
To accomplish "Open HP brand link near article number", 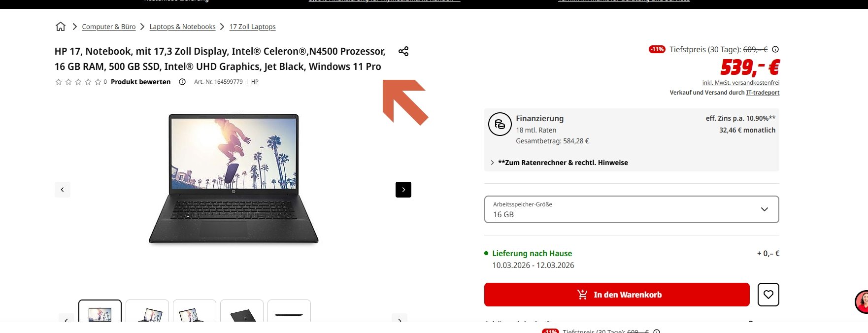I will [x=255, y=82].
